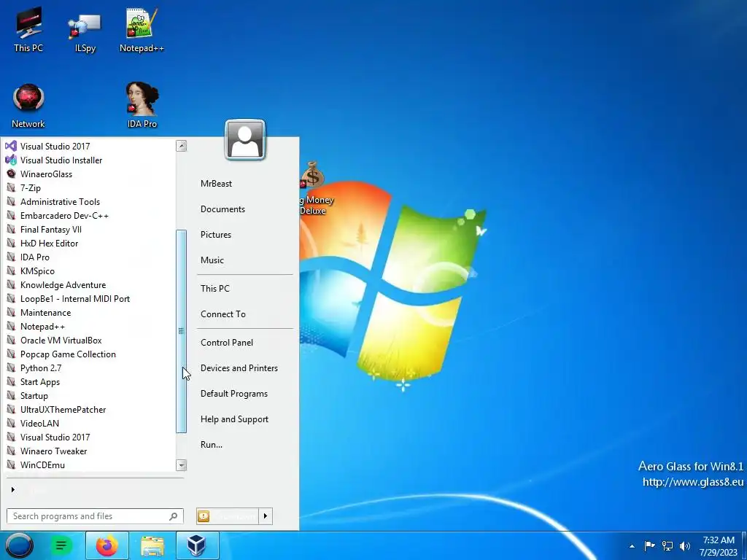Click the user account picture in Start menu
747x560 pixels.
[245, 139]
